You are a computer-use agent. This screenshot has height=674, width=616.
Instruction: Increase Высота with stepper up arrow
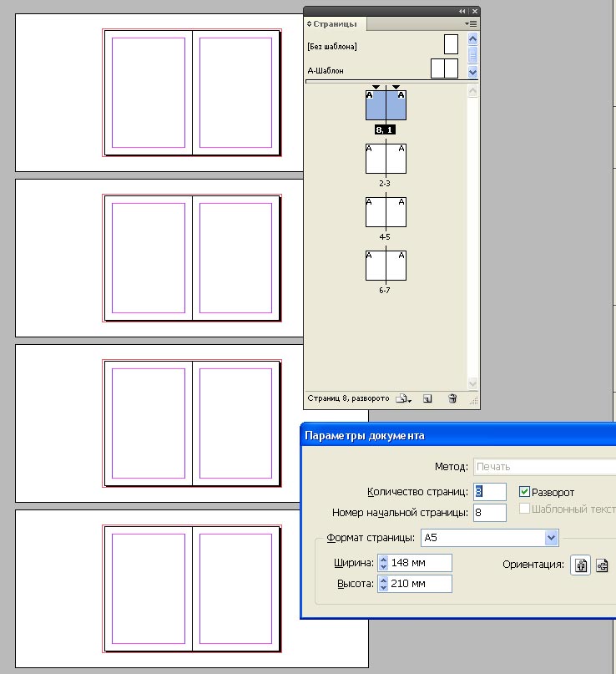tap(383, 580)
